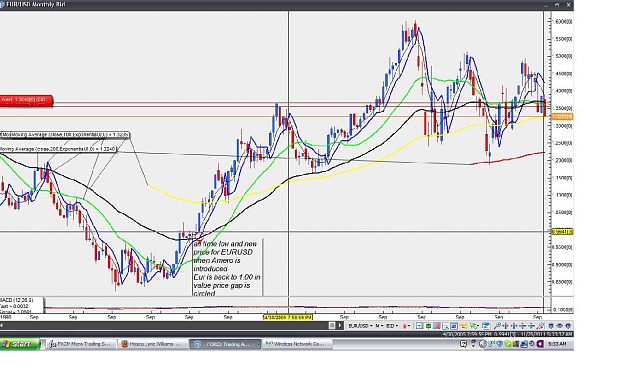Image resolution: width=625 pixels, height=391 pixels.
Task: Click the square button beside scroll arrow
Action: click(x=332, y=325)
